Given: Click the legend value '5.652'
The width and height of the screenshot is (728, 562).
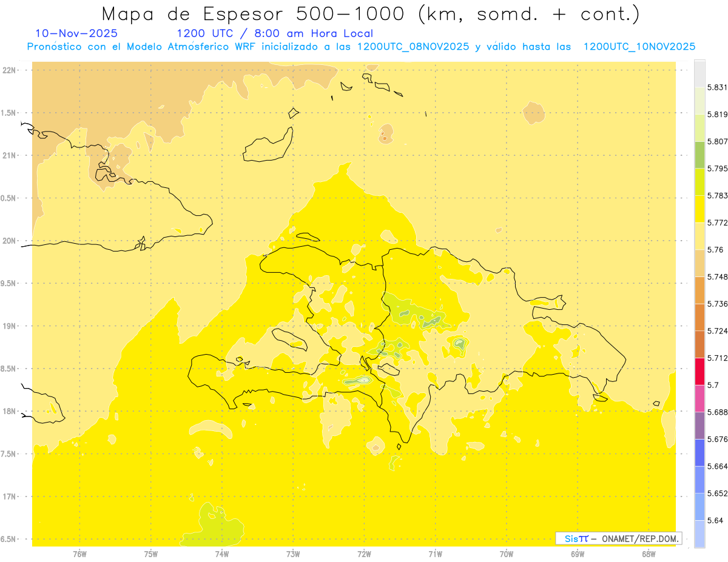Looking at the screenshot, I should click(718, 493).
